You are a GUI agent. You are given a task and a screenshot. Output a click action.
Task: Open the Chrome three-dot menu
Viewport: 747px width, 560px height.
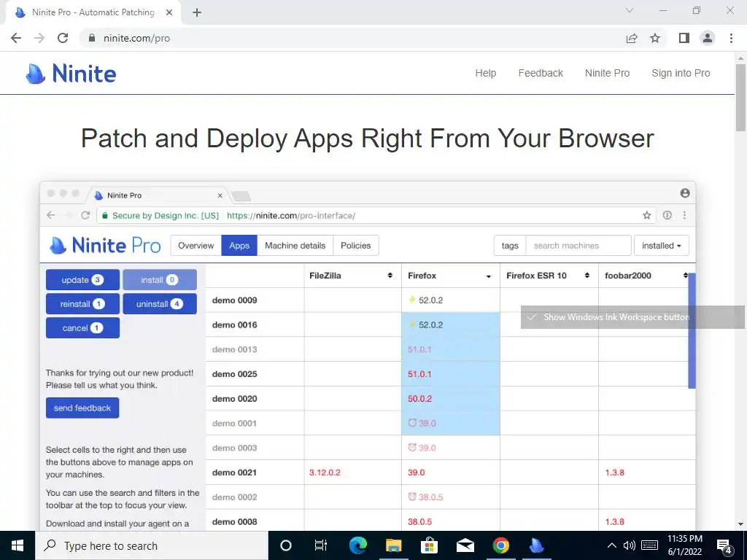pyautogui.click(x=731, y=38)
